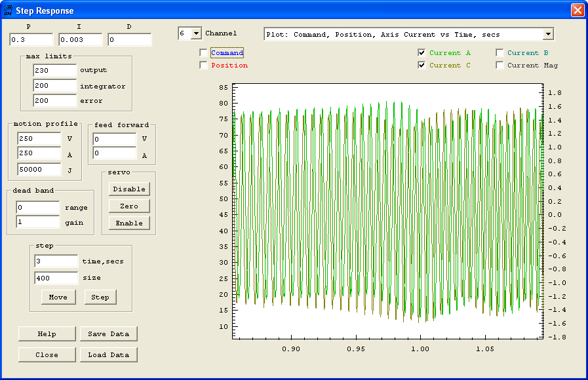Click the Save Data button
Image resolution: width=588 pixels, height=380 pixels.
pos(109,334)
